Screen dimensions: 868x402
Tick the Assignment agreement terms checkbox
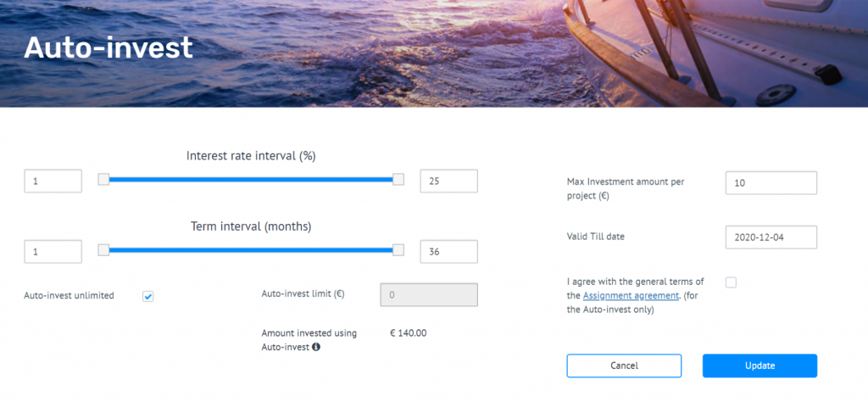point(731,282)
